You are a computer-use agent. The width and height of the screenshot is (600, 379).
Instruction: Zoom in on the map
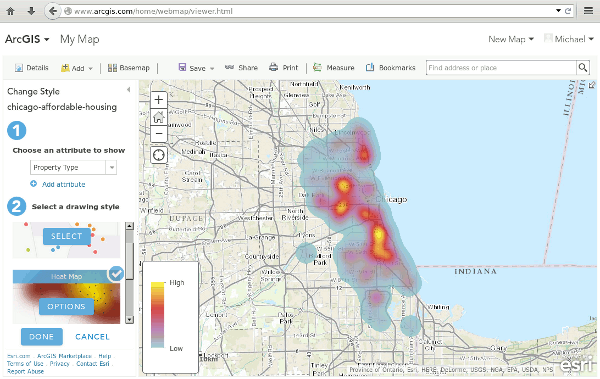coord(158,100)
